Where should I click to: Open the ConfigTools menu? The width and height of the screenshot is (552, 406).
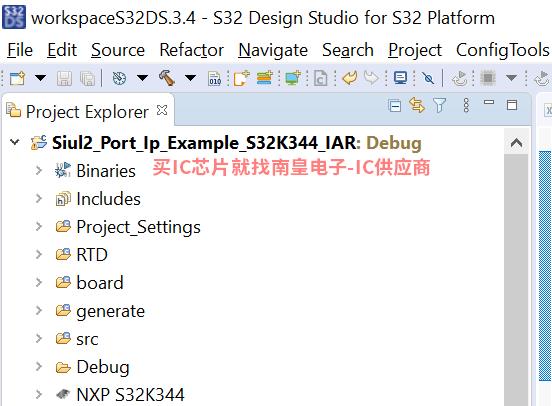502,50
